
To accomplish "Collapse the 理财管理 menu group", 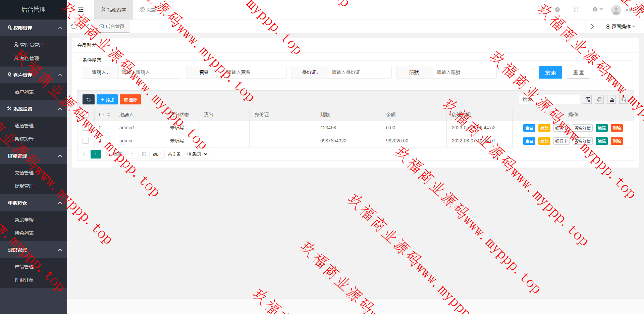I will tap(34, 250).
